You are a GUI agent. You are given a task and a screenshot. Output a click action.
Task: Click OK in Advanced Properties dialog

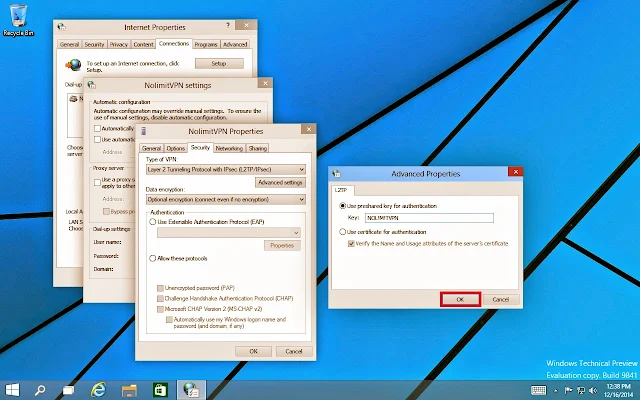tap(460, 300)
